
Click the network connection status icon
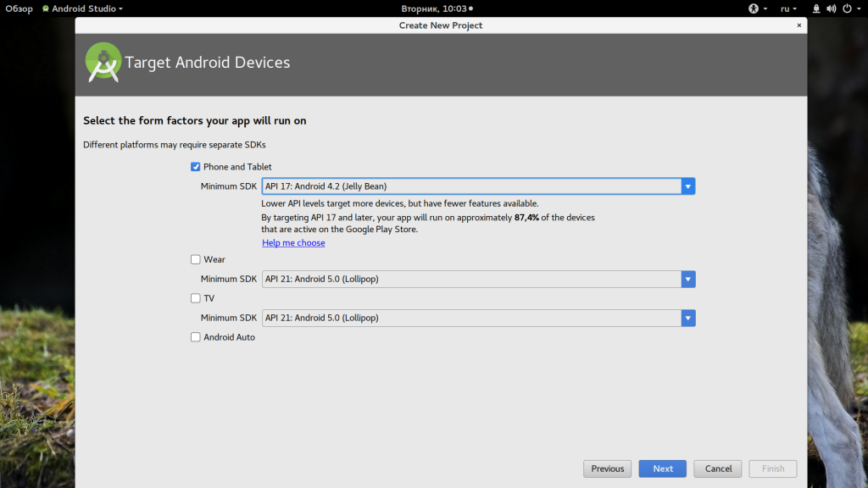point(816,8)
